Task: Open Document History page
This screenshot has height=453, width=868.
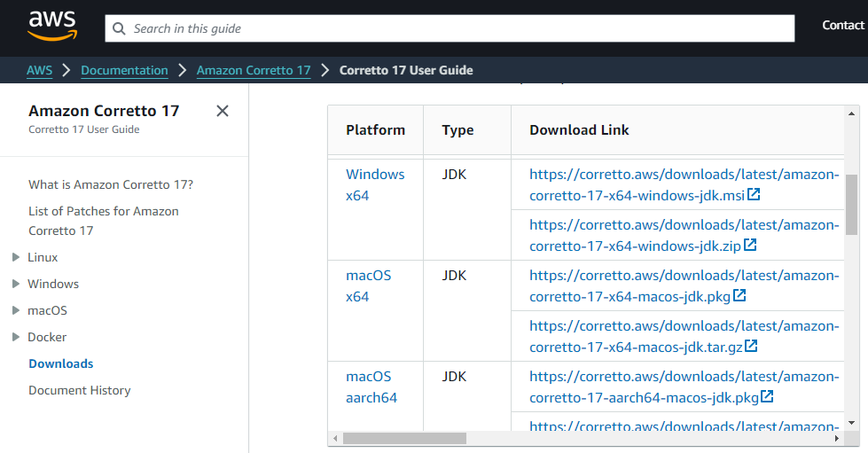Action: tap(80, 390)
